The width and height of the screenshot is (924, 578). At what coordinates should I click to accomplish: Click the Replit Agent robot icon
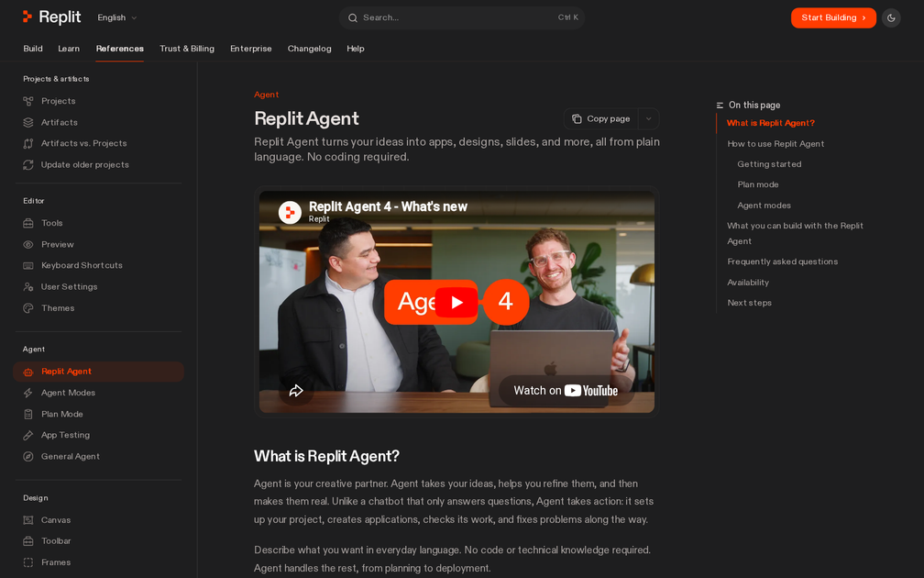27,372
